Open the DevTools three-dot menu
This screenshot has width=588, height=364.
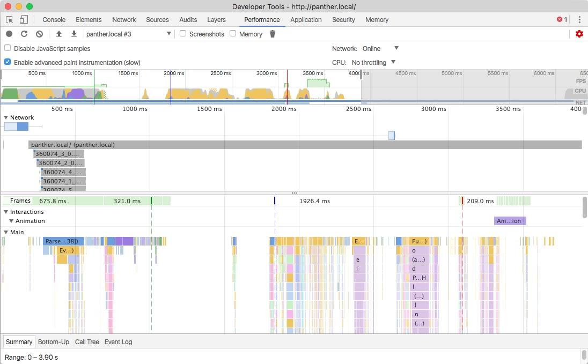click(x=580, y=19)
